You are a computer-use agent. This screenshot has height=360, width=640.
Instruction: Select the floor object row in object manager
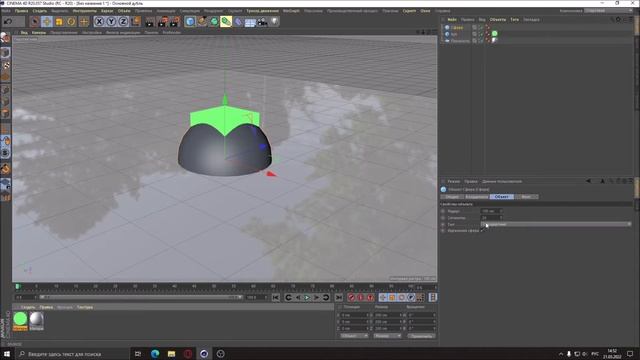click(x=460, y=41)
